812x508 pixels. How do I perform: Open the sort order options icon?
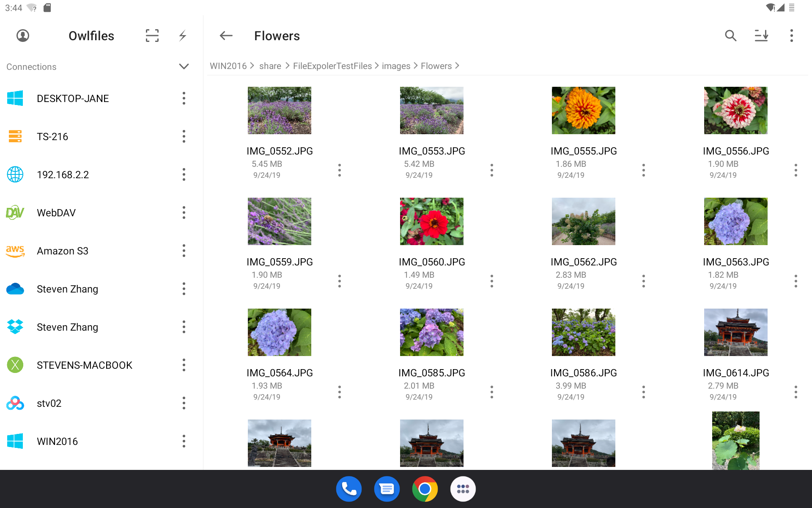pos(761,36)
